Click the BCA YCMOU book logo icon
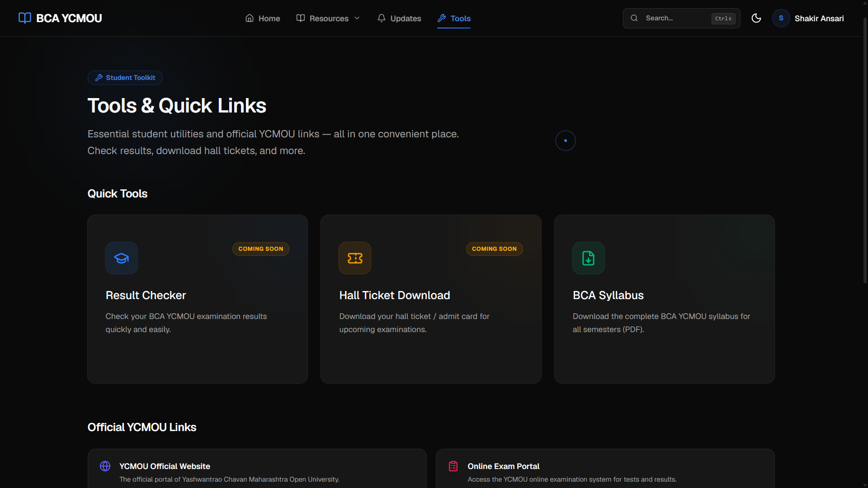868x488 pixels. (x=25, y=18)
